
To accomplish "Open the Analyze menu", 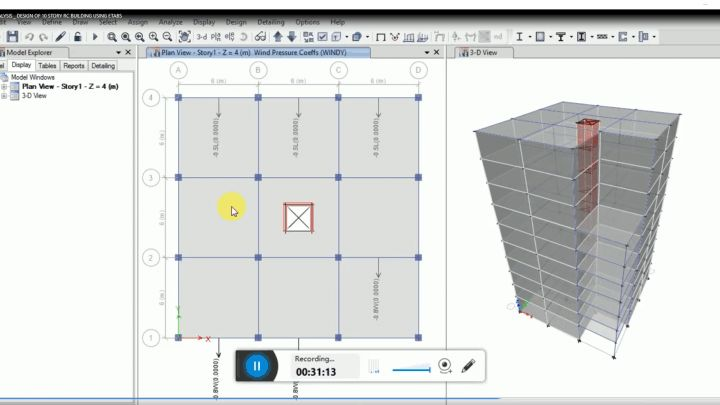I will coord(170,22).
